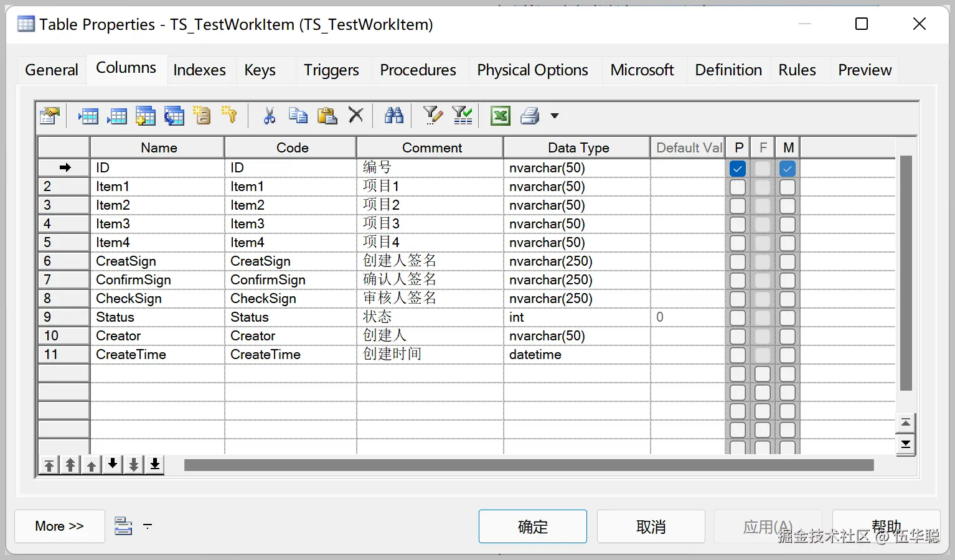The height and width of the screenshot is (560, 955).
Task: Click the Data Type column header
Action: click(578, 147)
